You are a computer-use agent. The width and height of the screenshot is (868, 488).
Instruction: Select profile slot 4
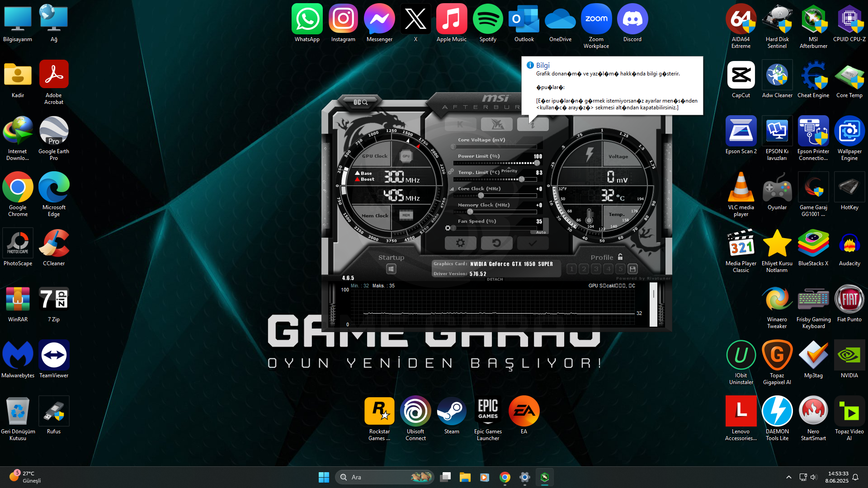point(608,269)
